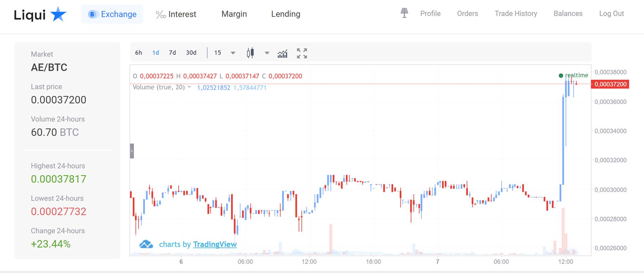The image size is (644, 279).
Task: Click the Bitcoin icon in the Exchange tab
Action: tap(92, 14)
